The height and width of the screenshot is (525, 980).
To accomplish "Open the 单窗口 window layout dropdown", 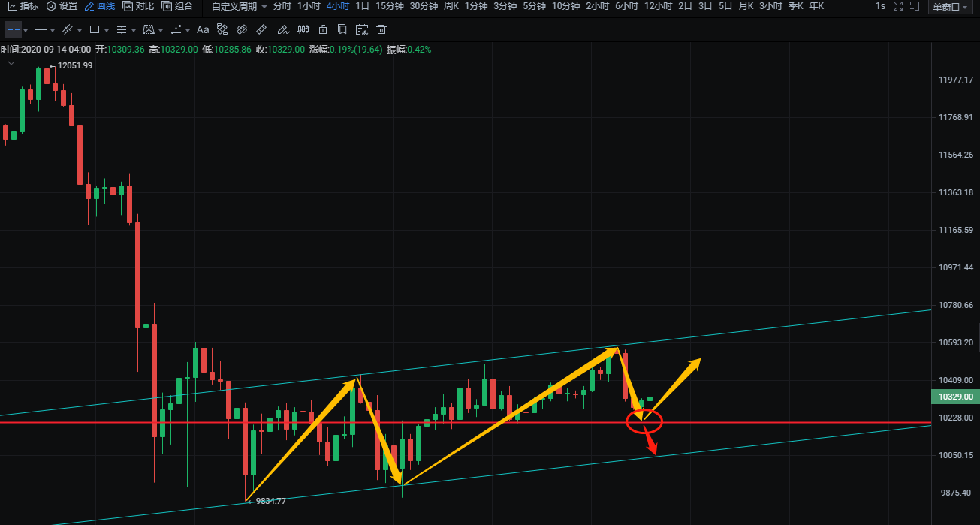I will (950, 8).
